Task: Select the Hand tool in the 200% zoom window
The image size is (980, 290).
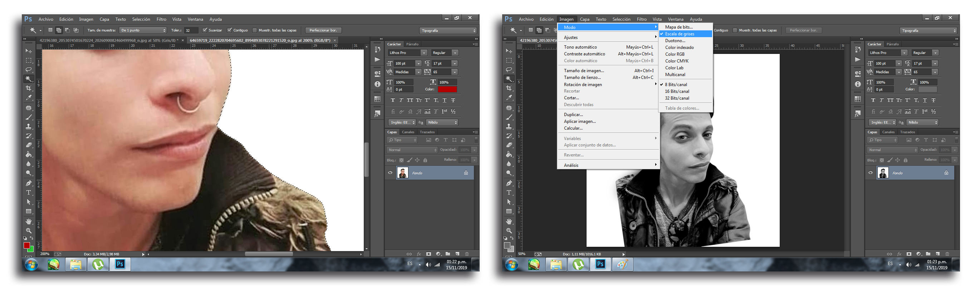Action: pos(29,221)
